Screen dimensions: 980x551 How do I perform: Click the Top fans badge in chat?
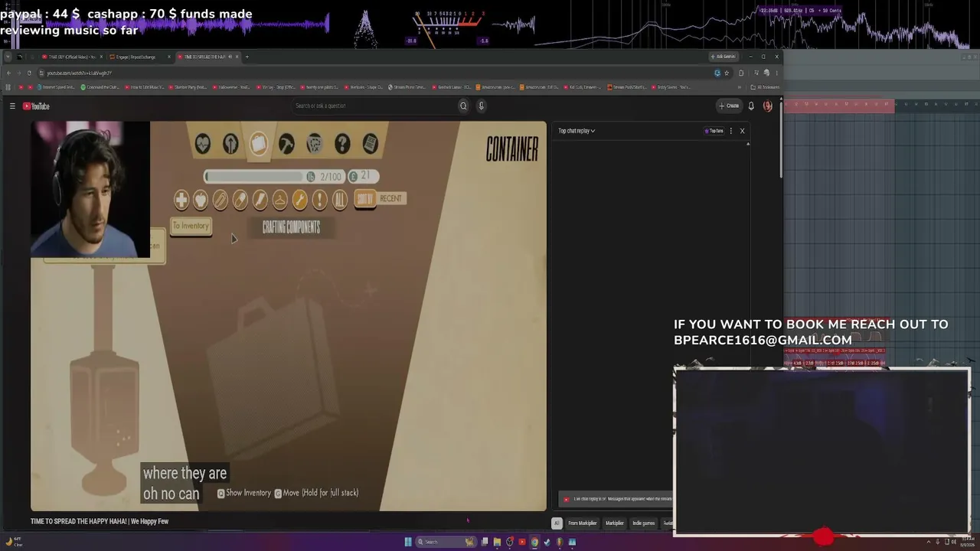pos(714,131)
